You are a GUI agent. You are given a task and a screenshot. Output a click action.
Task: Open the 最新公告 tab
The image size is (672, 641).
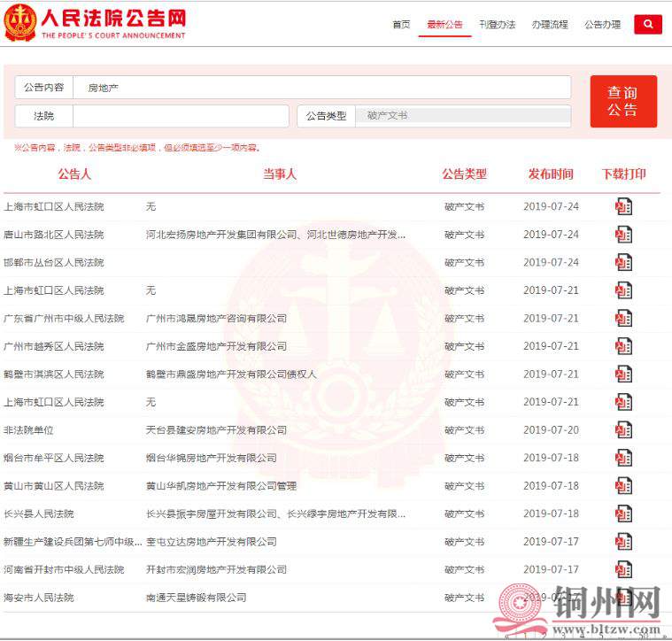coord(444,25)
